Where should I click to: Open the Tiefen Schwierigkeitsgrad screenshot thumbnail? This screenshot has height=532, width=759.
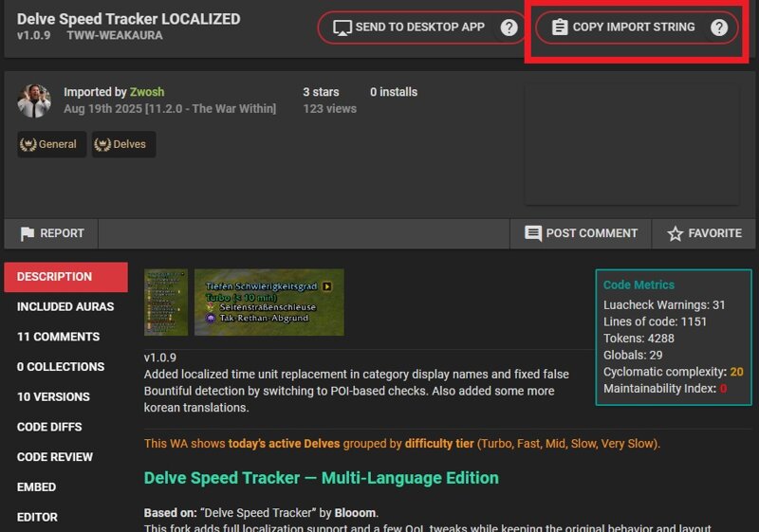269,303
